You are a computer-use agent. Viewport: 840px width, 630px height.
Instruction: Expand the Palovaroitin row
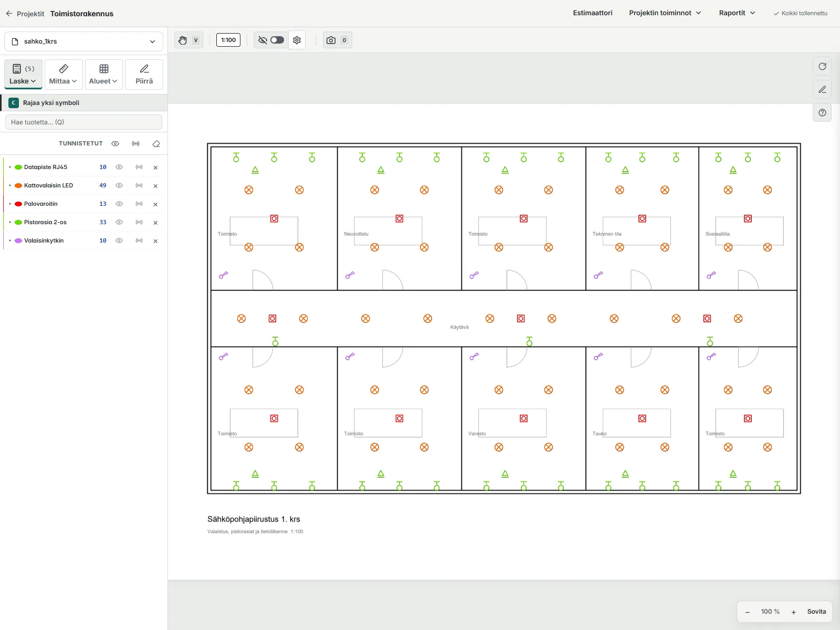(x=10, y=204)
